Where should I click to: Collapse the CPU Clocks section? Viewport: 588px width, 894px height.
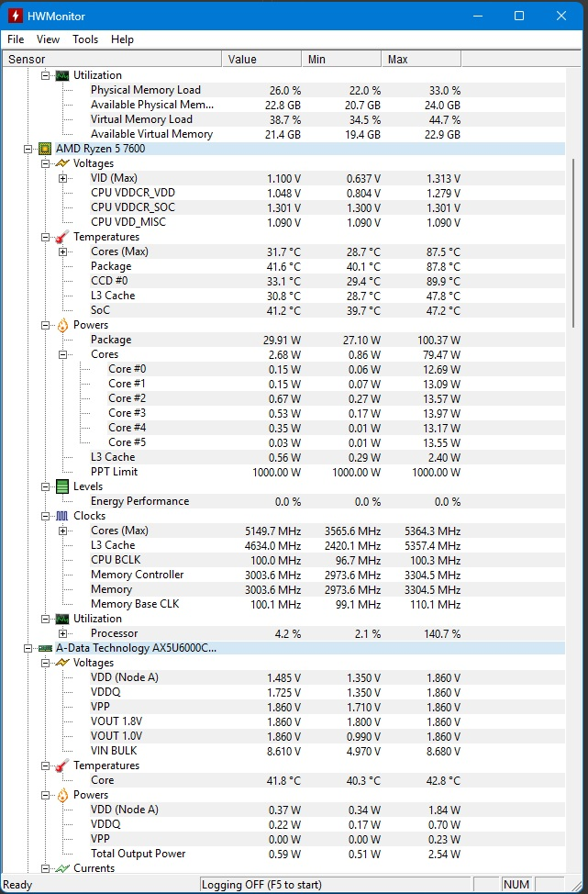(45, 516)
